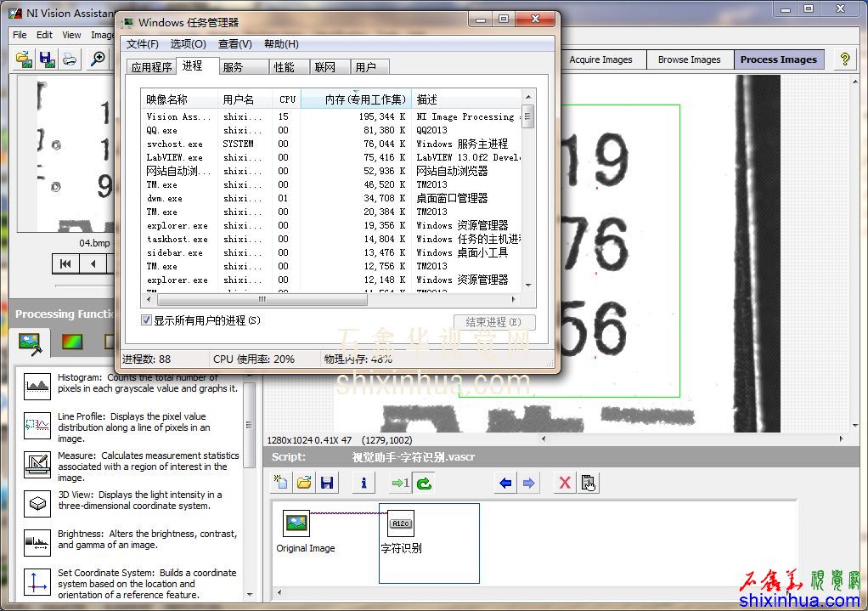The image size is (868, 611).
Task: Go to first image navigation button
Action: pos(65,264)
